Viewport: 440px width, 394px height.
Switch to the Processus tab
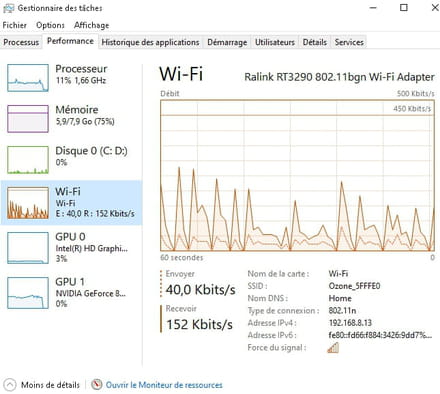point(21,42)
